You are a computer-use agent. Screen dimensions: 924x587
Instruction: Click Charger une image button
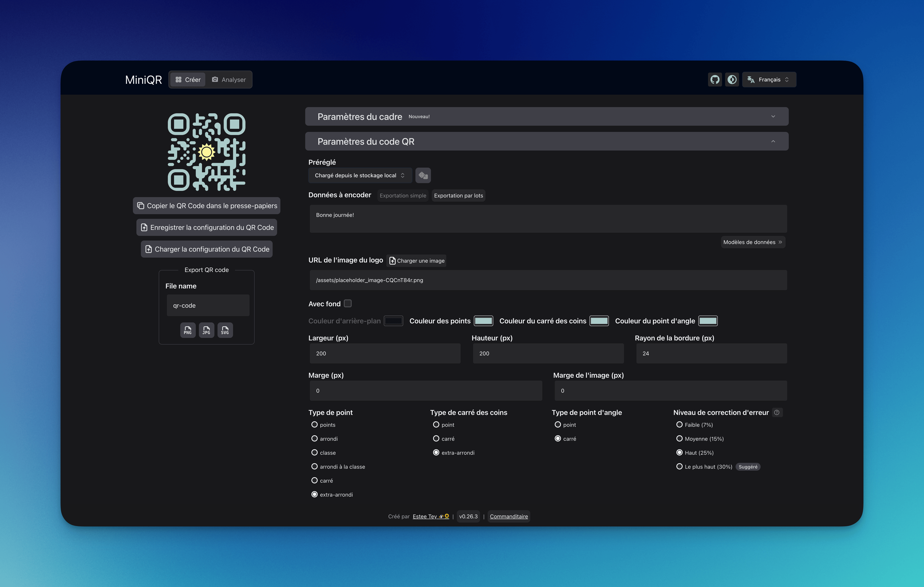click(417, 261)
